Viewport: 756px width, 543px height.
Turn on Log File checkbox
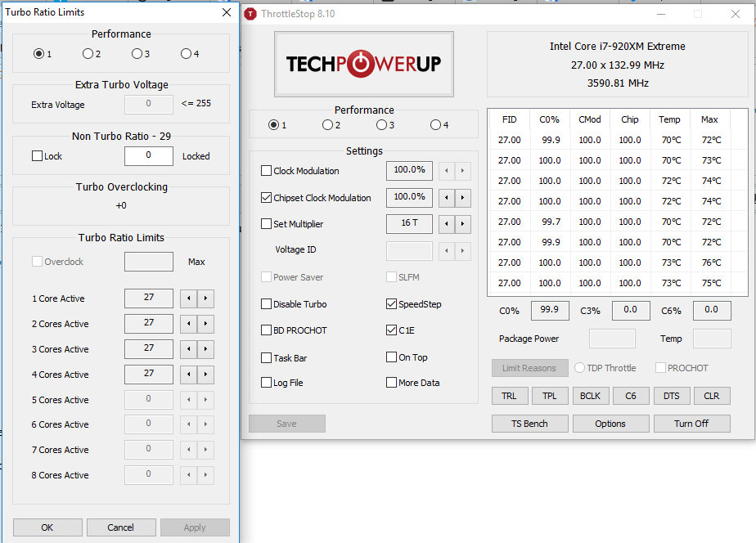(266, 383)
